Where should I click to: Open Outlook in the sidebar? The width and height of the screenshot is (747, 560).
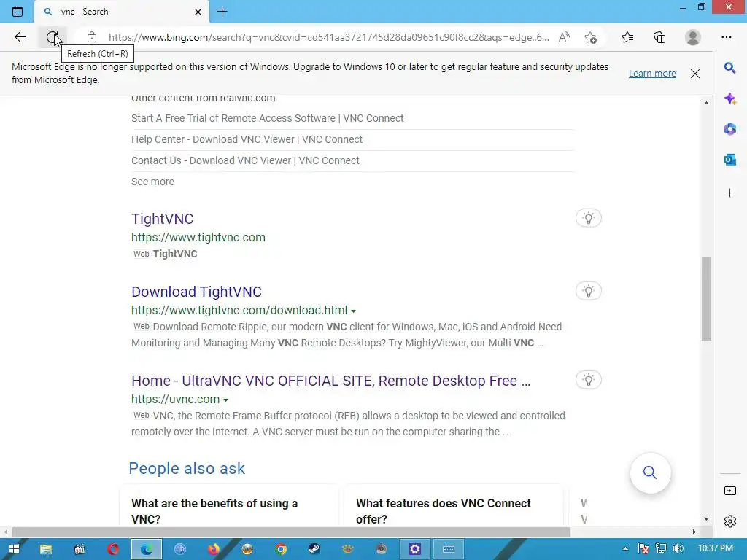(x=729, y=160)
